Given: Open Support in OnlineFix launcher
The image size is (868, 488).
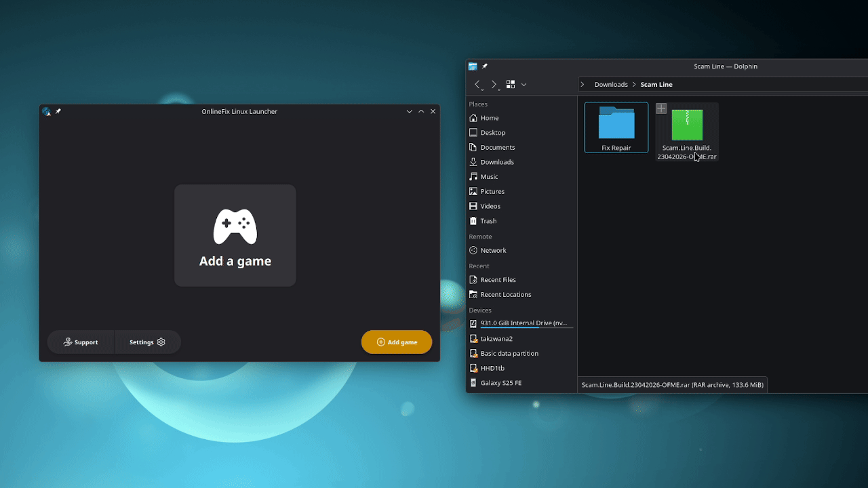Looking at the screenshot, I should 81,342.
